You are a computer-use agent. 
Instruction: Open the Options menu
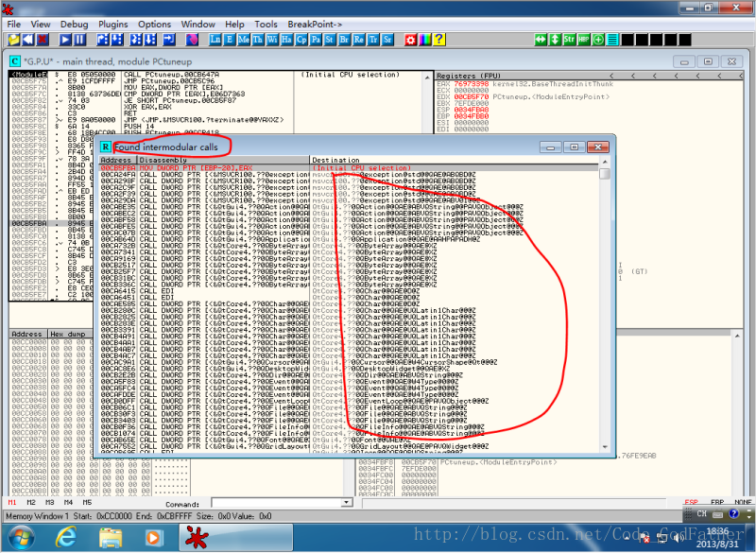[x=154, y=25]
